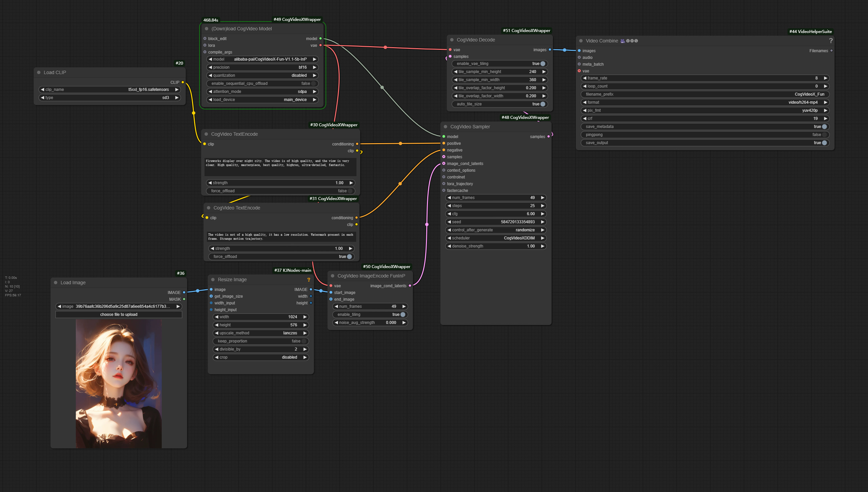Click the help question mark on Resize Image node

tap(308, 280)
